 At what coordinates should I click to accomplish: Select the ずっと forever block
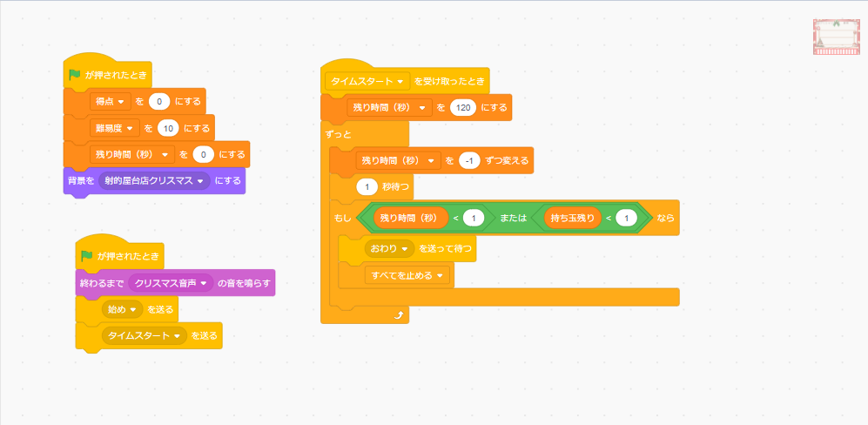340,135
